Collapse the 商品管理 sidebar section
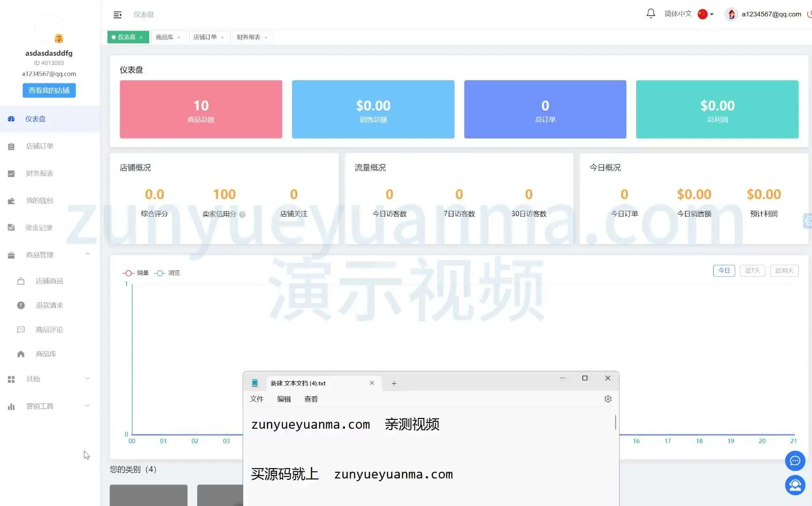This screenshot has width=812, height=506. pos(87,254)
